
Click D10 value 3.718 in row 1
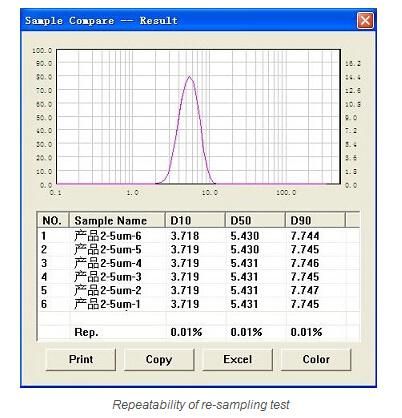point(185,236)
